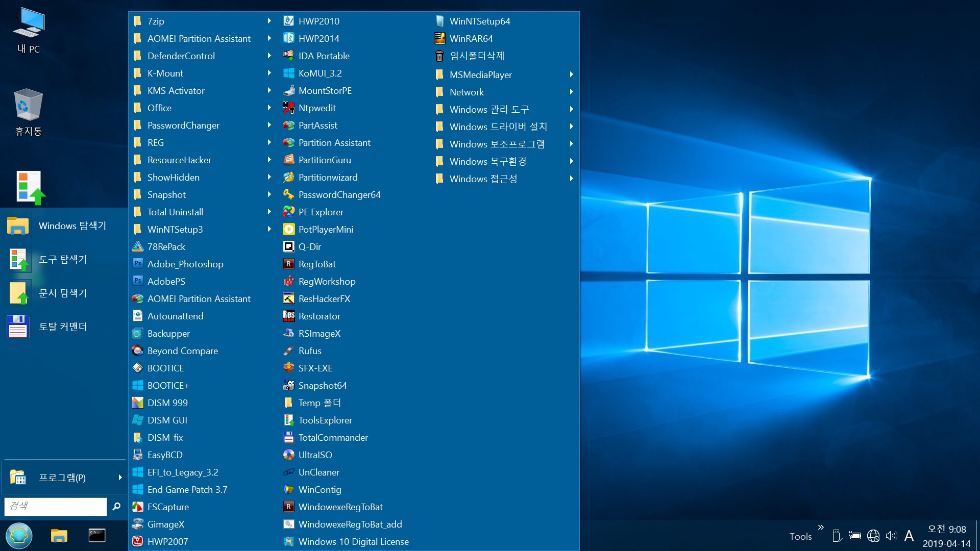The image size is (980, 551).
Task: Open BOOTICE partition tool
Action: [165, 367]
